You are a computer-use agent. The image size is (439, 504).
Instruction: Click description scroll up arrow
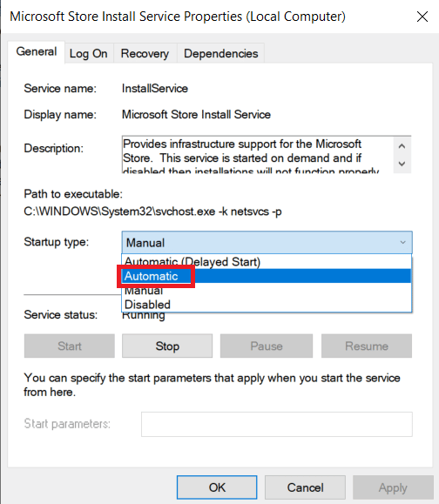click(402, 146)
